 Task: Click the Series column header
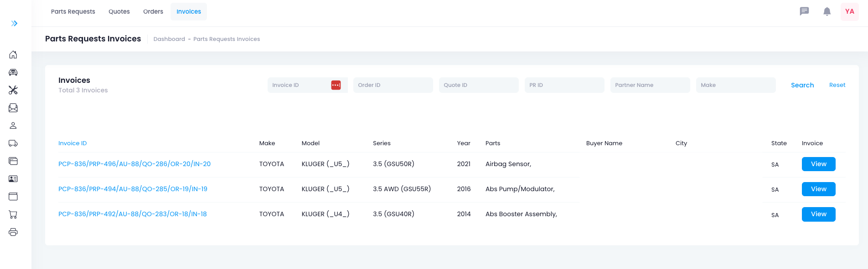tap(382, 143)
